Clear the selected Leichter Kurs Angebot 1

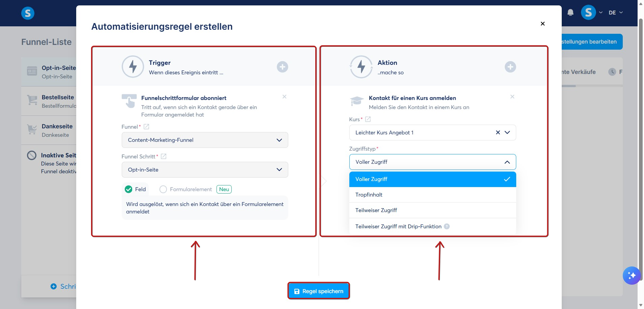click(x=498, y=132)
